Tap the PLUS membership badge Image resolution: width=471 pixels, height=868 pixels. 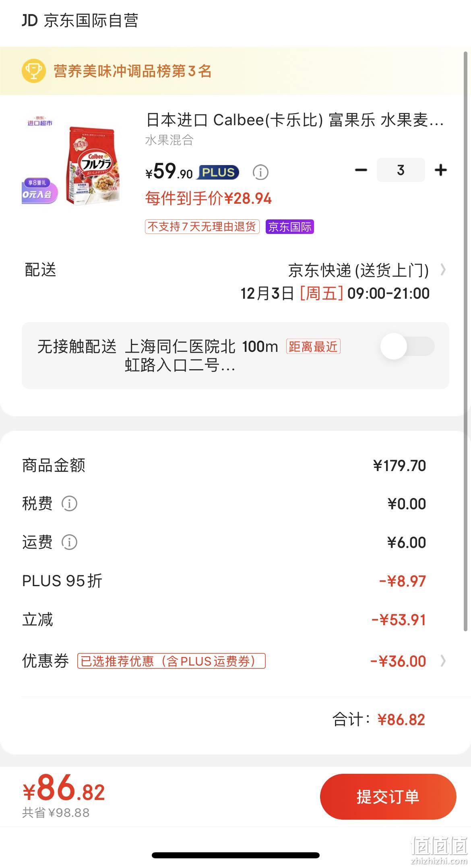click(x=218, y=172)
